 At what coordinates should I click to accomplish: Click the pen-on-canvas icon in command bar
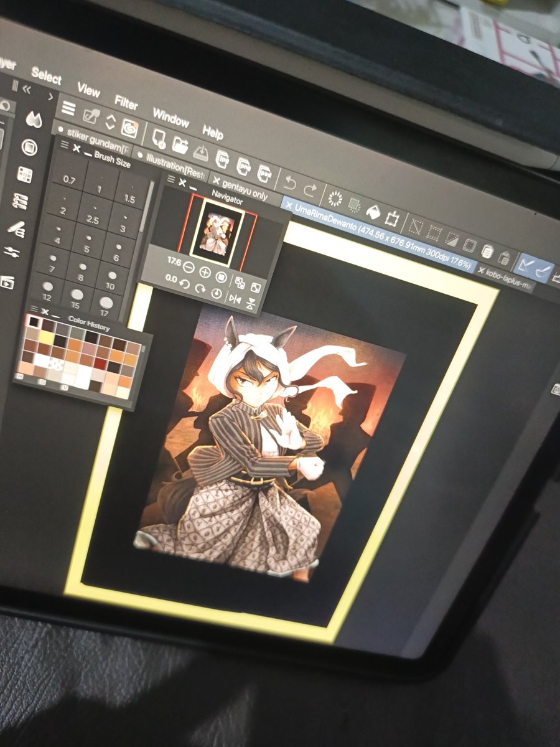91,116
